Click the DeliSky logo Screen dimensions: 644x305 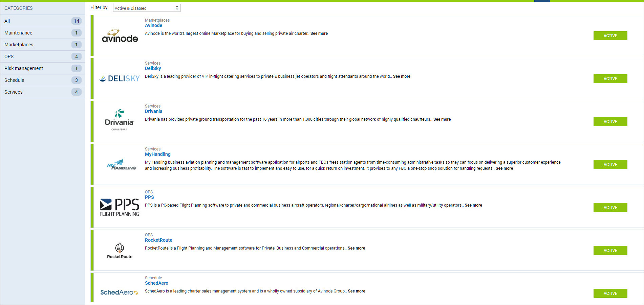(x=120, y=78)
